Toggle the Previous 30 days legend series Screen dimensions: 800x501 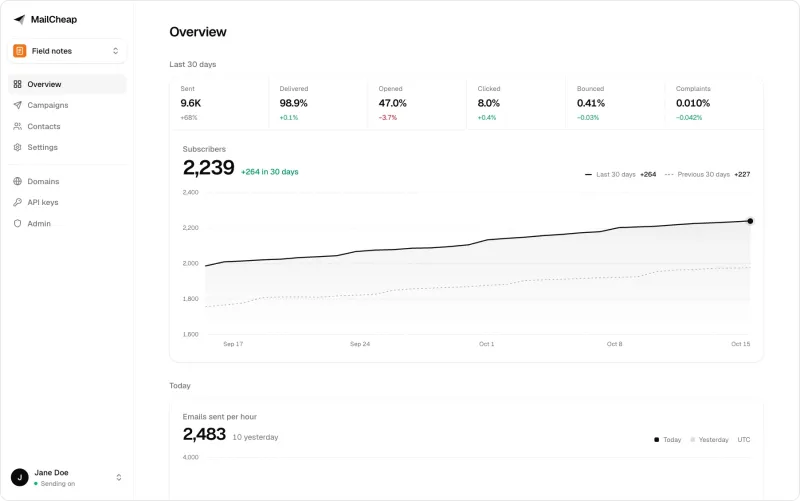point(707,174)
